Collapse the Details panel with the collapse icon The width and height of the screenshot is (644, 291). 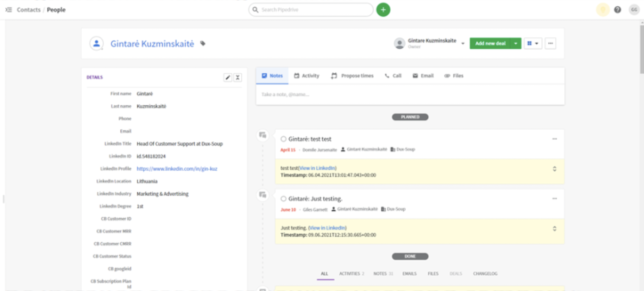tap(238, 78)
